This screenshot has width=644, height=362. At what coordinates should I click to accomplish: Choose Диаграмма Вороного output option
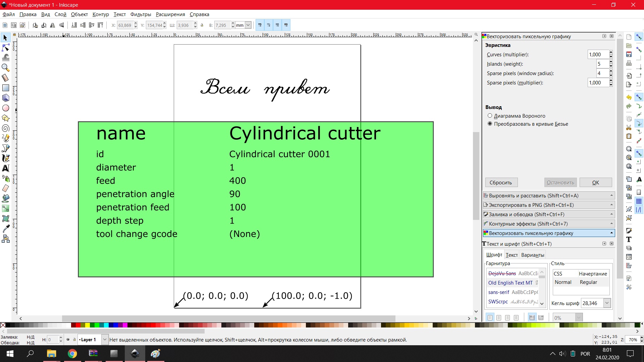[x=490, y=116]
